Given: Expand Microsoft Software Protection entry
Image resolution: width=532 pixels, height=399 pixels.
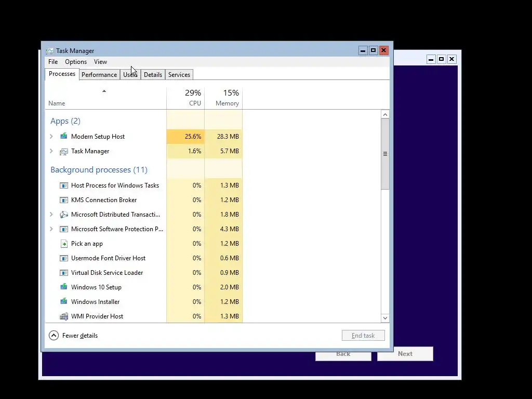Looking at the screenshot, I should pyautogui.click(x=51, y=229).
